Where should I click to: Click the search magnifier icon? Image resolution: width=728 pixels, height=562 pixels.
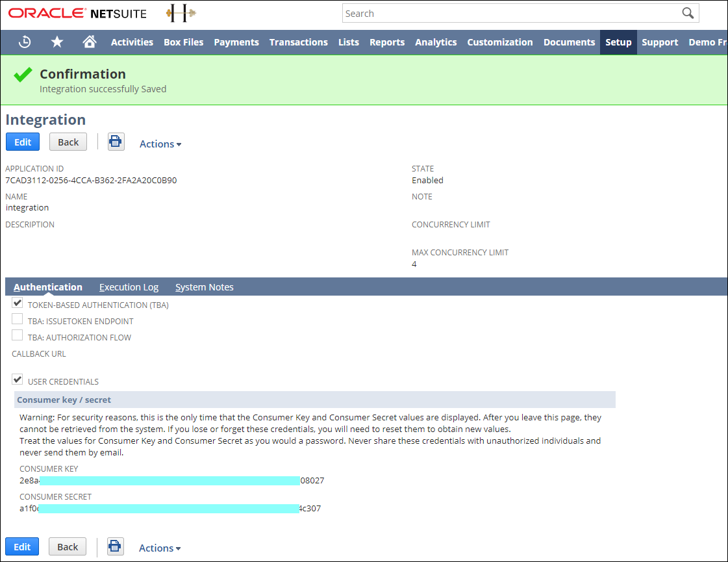pos(688,14)
